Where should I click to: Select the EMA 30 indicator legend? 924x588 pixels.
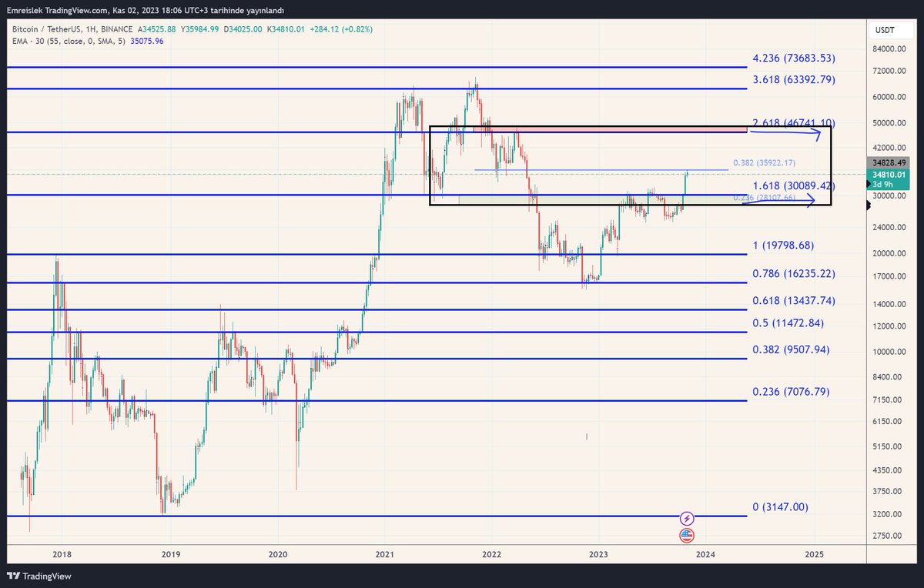(69, 41)
